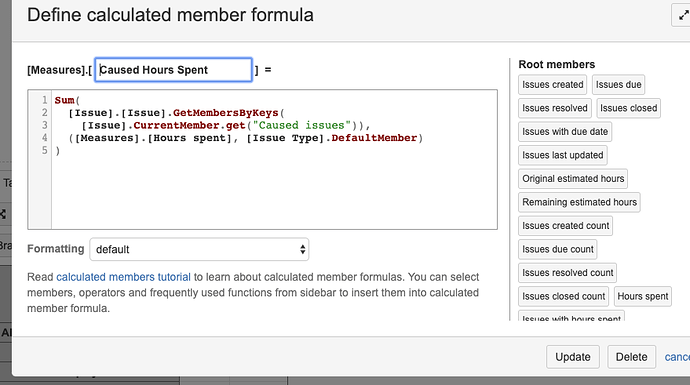The height and width of the screenshot is (385, 690).
Task: Select the Sum function on line 1
Action: click(64, 100)
